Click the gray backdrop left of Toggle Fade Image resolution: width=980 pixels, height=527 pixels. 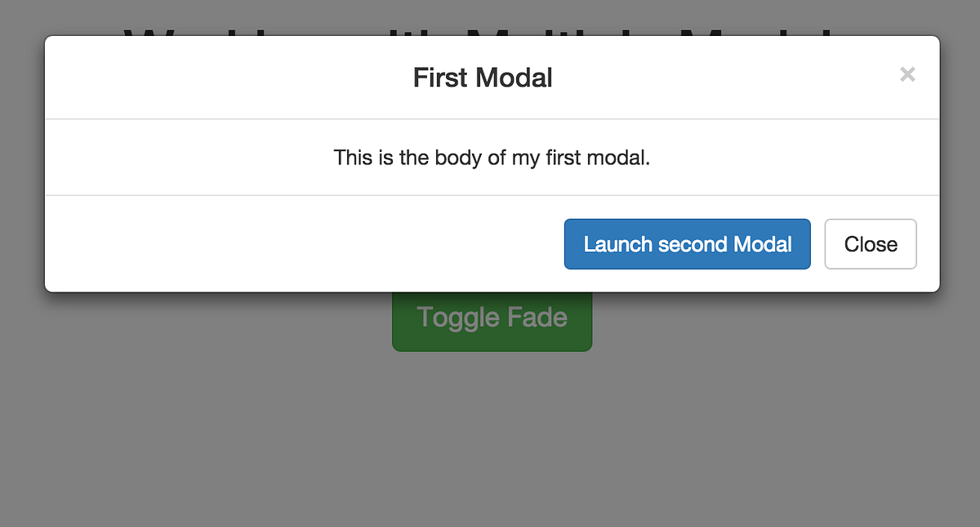pos(196,323)
